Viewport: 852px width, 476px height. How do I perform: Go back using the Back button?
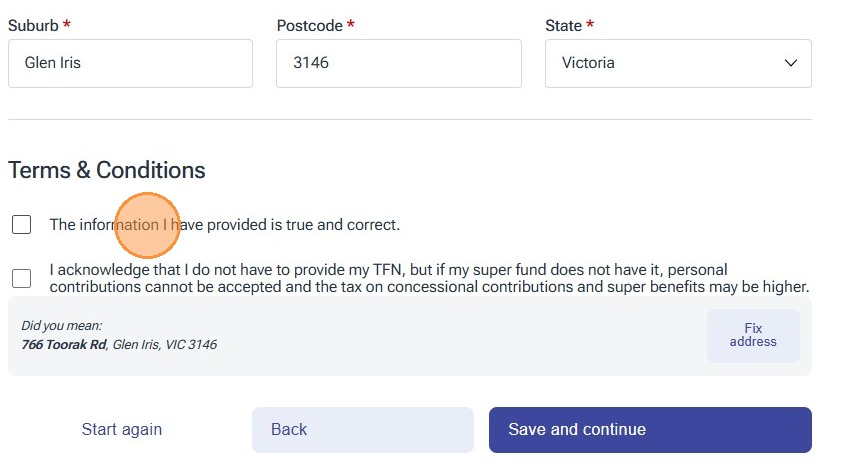pyautogui.click(x=362, y=430)
